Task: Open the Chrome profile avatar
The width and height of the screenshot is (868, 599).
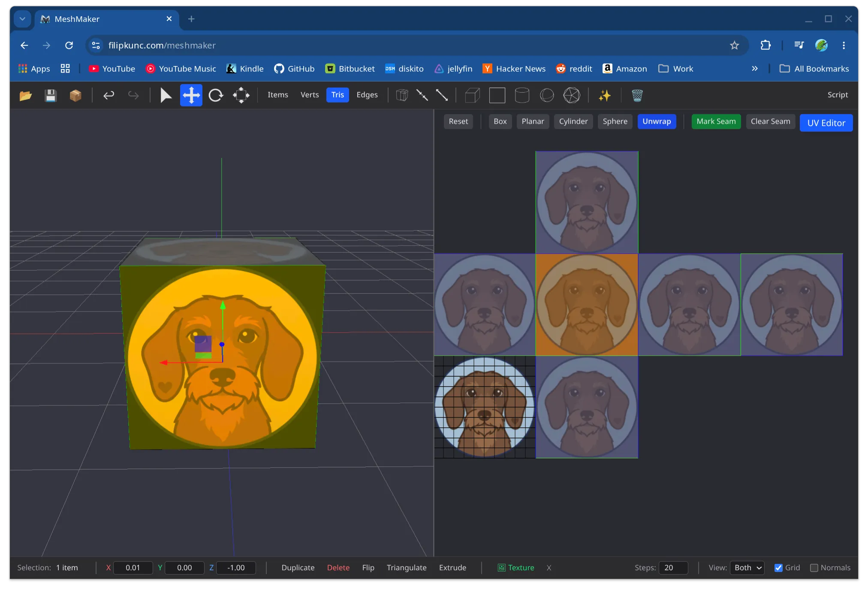Action: [821, 45]
